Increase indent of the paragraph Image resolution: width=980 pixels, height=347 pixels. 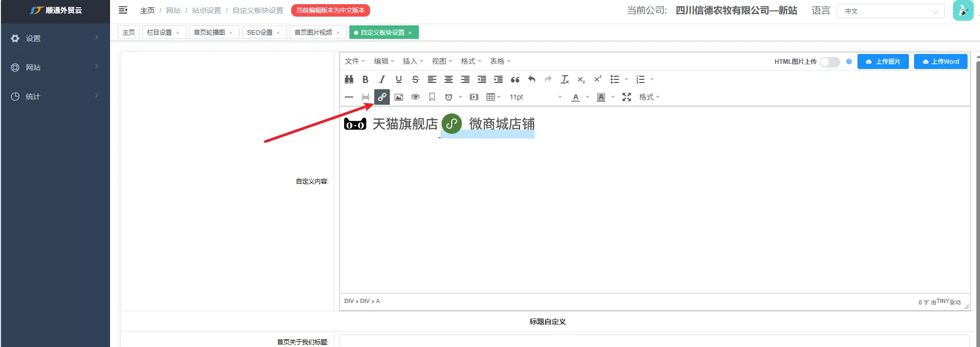pyautogui.click(x=498, y=79)
